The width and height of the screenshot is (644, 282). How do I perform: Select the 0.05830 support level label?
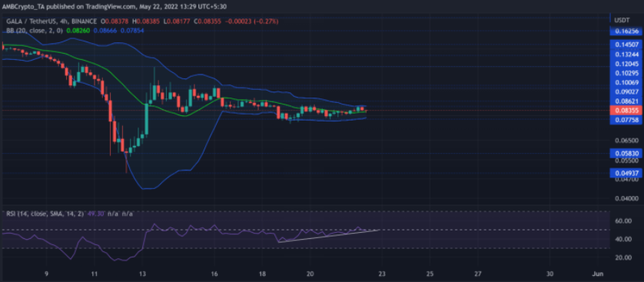point(626,153)
